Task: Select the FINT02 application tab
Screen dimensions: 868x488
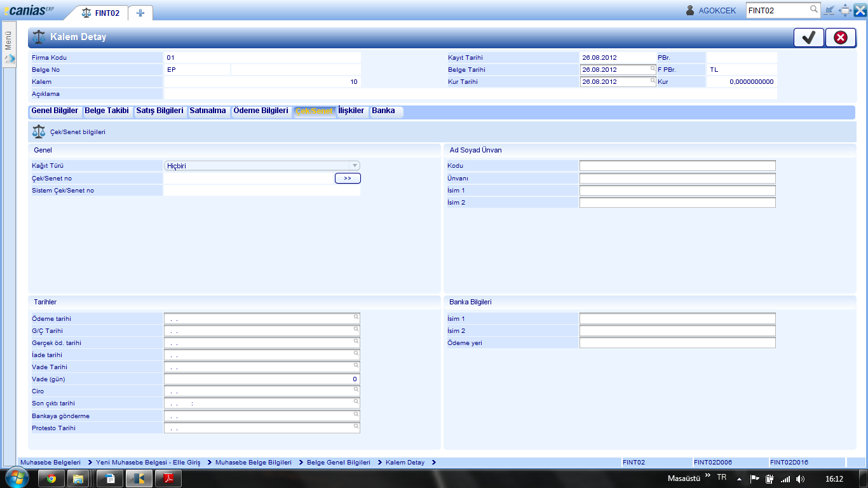Action: pos(100,13)
